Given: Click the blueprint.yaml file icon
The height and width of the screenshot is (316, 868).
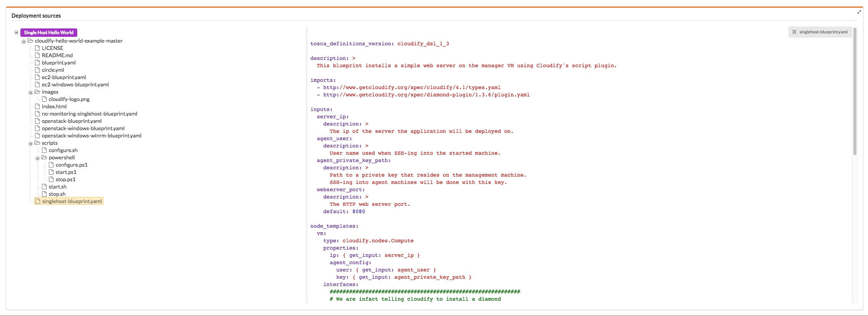Looking at the screenshot, I should pyautogui.click(x=37, y=63).
